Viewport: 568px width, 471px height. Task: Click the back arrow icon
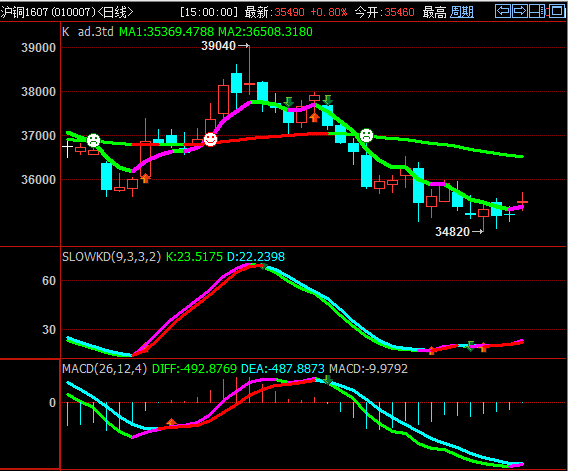(503, 11)
